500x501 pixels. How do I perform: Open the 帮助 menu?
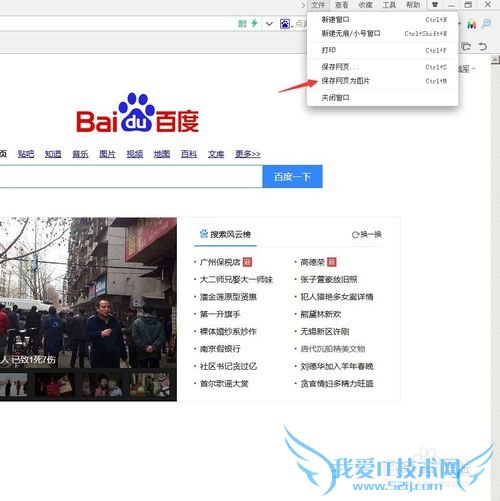coord(413,5)
